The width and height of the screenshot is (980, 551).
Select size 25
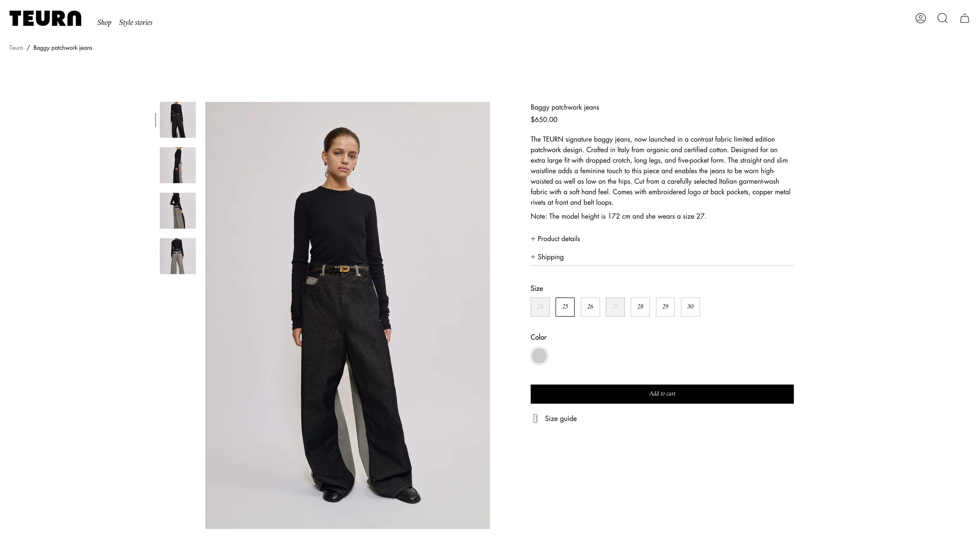(565, 307)
